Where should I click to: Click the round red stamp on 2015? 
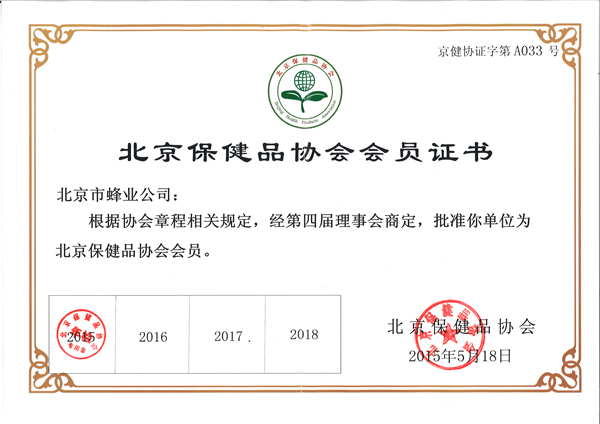click(81, 334)
